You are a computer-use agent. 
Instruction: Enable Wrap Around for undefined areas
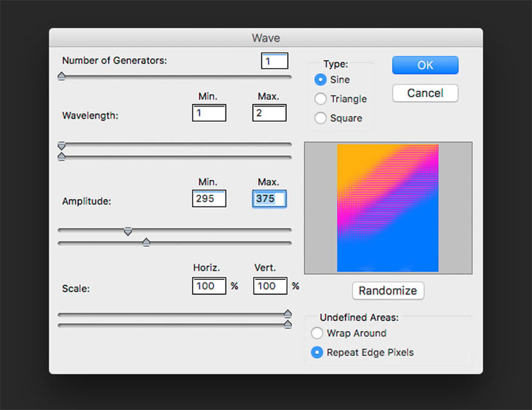317,333
